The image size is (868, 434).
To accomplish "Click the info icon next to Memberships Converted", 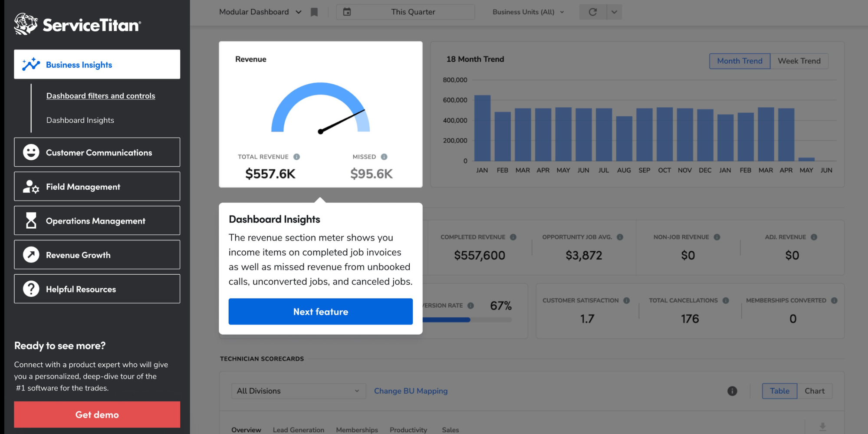I will tap(834, 300).
